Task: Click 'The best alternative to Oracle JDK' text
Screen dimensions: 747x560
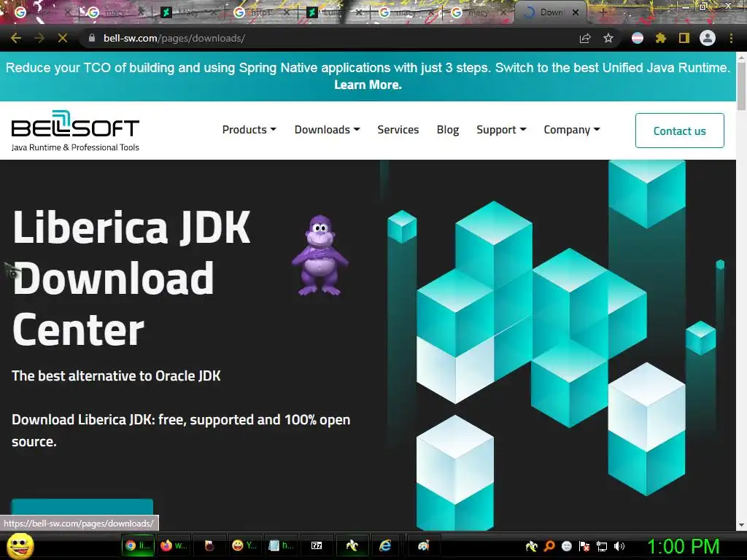Action: [x=116, y=376]
